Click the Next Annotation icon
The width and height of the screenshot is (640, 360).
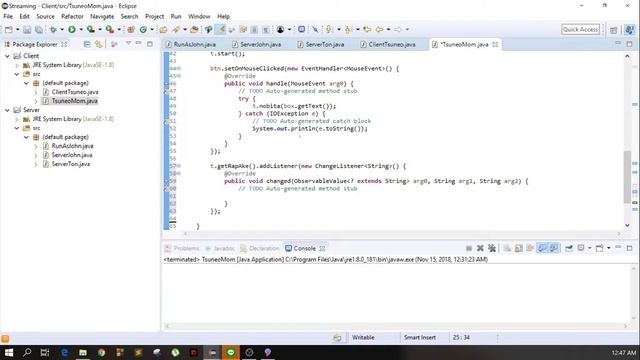(329, 29)
